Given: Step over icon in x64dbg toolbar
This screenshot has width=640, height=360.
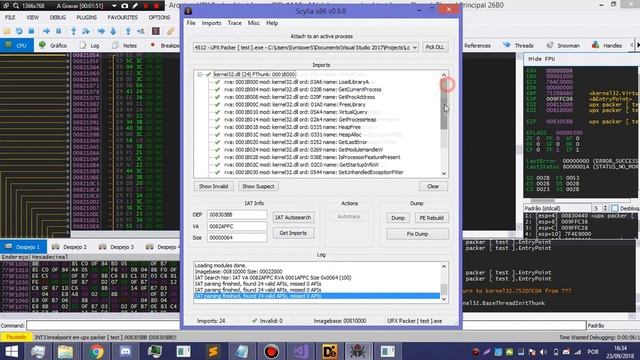Looking at the screenshot, I should pos(86,31).
